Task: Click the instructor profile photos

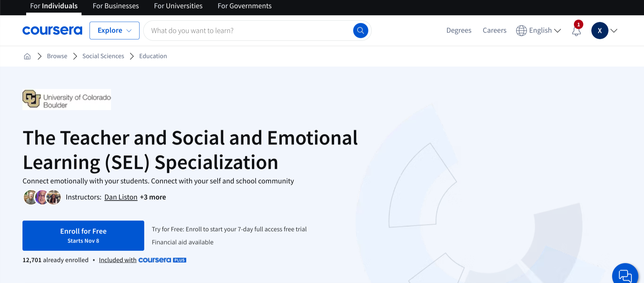Action: click(x=42, y=197)
